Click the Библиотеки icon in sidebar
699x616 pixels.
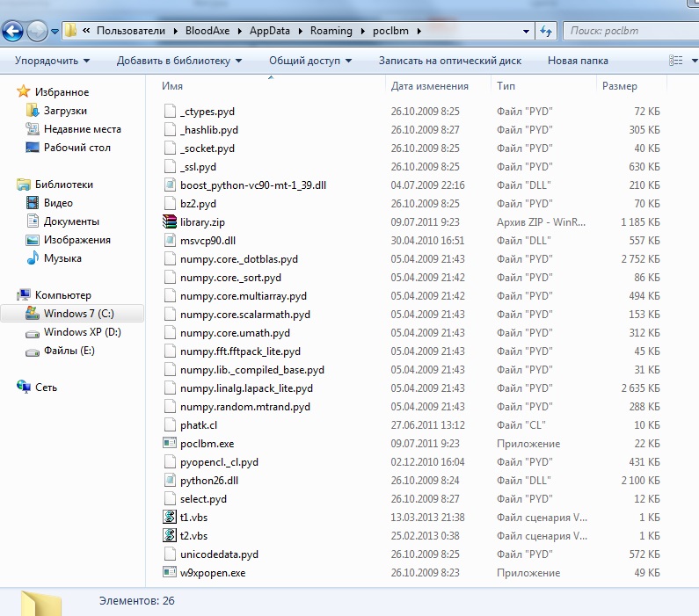tap(23, 185)
